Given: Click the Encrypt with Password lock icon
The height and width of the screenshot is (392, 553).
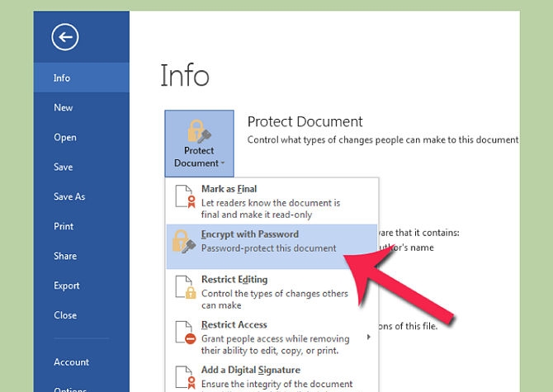Looking at the screenshot, I should pos(185,242).
